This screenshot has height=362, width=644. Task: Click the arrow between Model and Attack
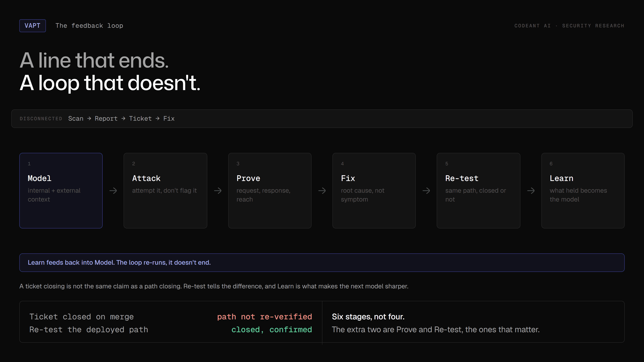tap(113, 191)
